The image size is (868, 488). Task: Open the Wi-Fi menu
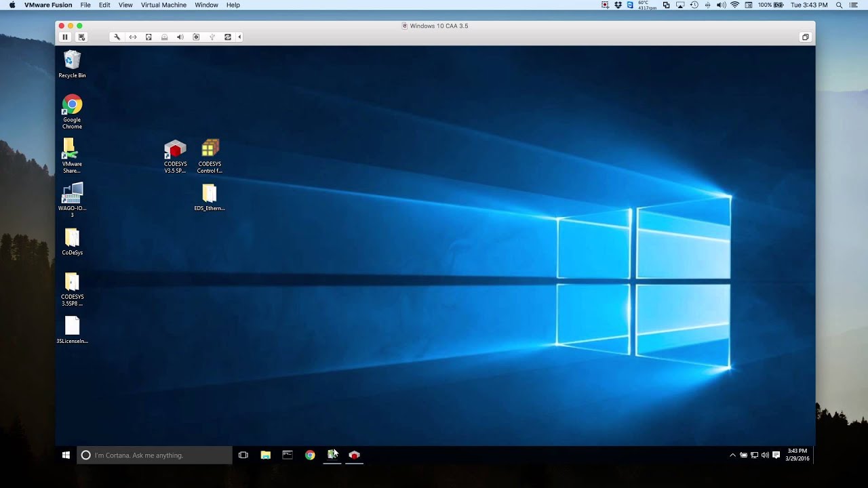(x=734, y=5)
